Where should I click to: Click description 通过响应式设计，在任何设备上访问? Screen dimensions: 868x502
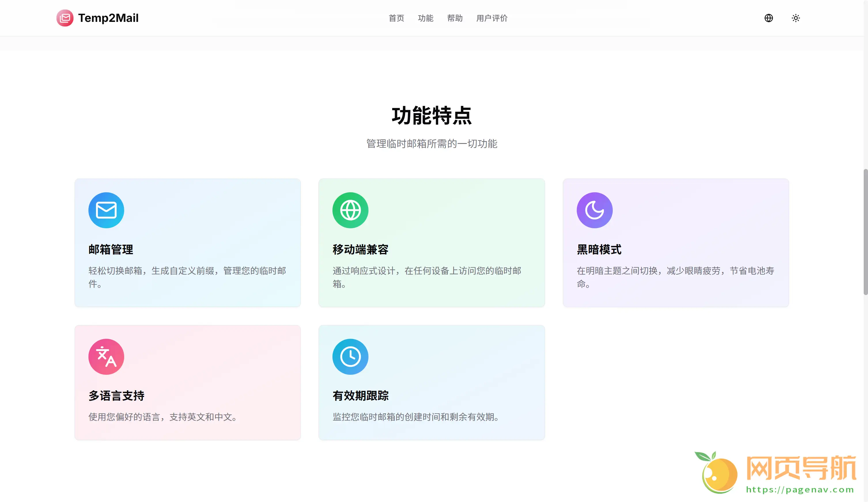[x=427, y=277]
